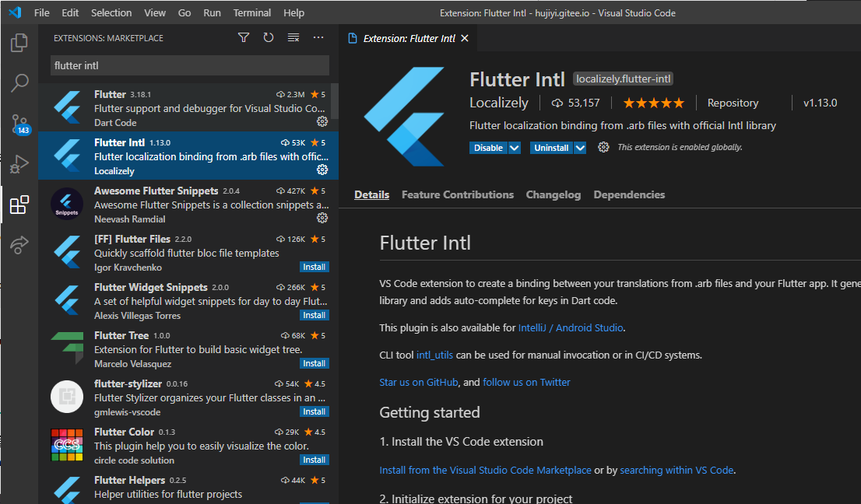Follow the IntelliJ / Android Studio link
861x504 pixels.
coord(571,328)
